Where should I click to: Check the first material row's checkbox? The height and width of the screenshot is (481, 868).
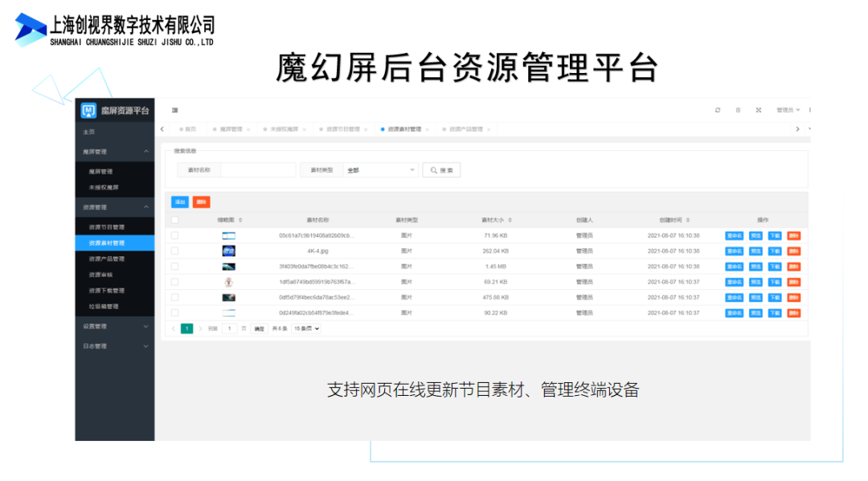point(174,235)
